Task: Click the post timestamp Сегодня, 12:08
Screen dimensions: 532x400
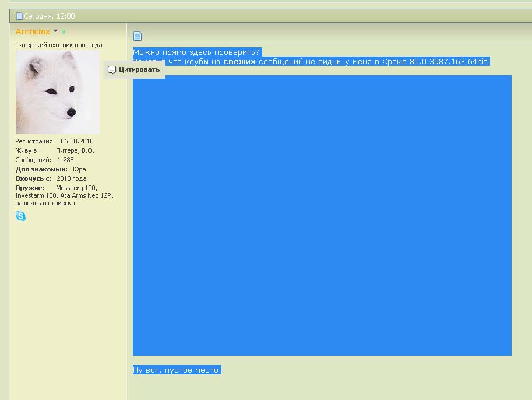Action: point(50,16)
